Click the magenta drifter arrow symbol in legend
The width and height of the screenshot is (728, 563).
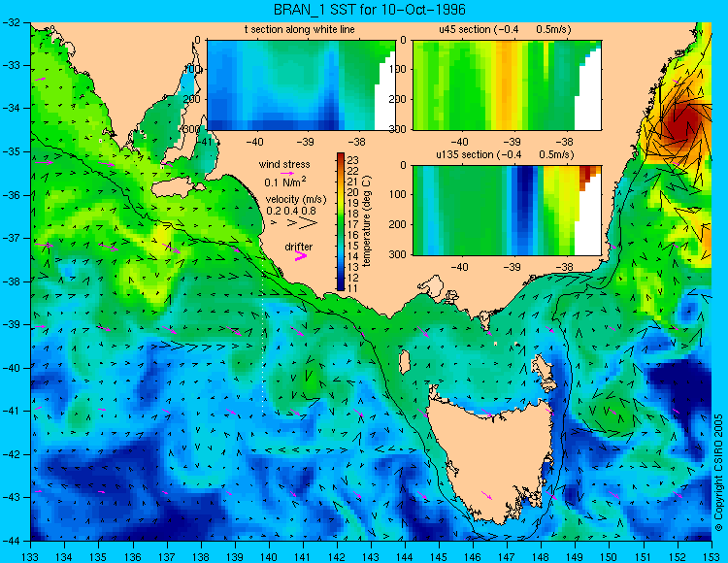tap(301, 256)
